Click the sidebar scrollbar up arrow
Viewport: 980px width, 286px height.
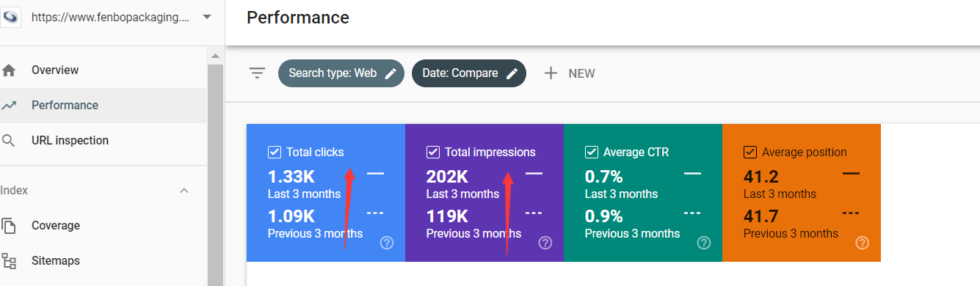click(x=215, y=56)
